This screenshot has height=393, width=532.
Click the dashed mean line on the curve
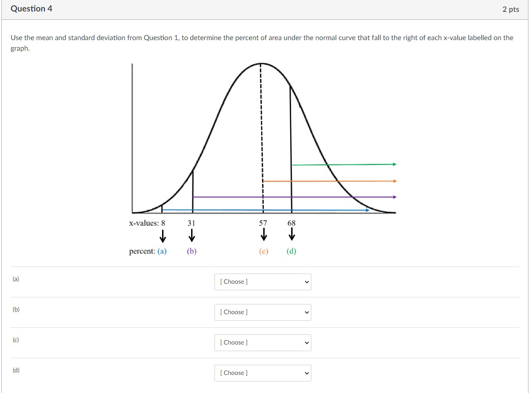pos(261,132)
